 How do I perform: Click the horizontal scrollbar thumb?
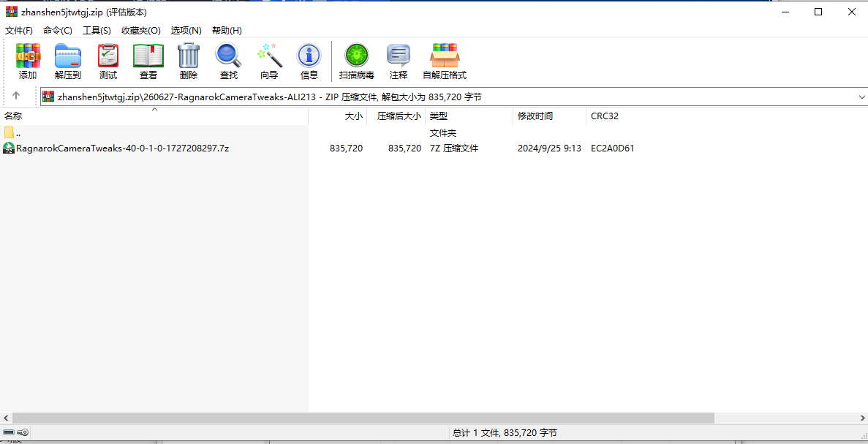click(x=363, y=418)
